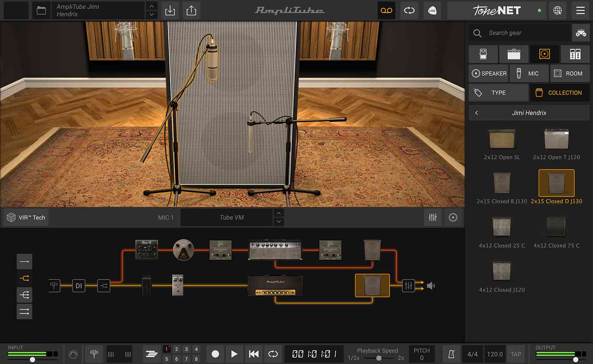Select the stomp pedal gear category

coord(483,54)
